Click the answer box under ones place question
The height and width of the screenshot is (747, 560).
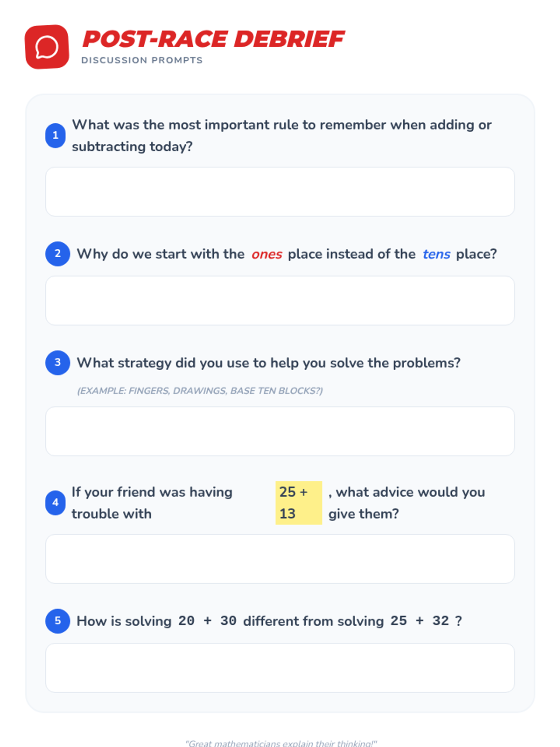pyautogui.click(x=280, y=300)
